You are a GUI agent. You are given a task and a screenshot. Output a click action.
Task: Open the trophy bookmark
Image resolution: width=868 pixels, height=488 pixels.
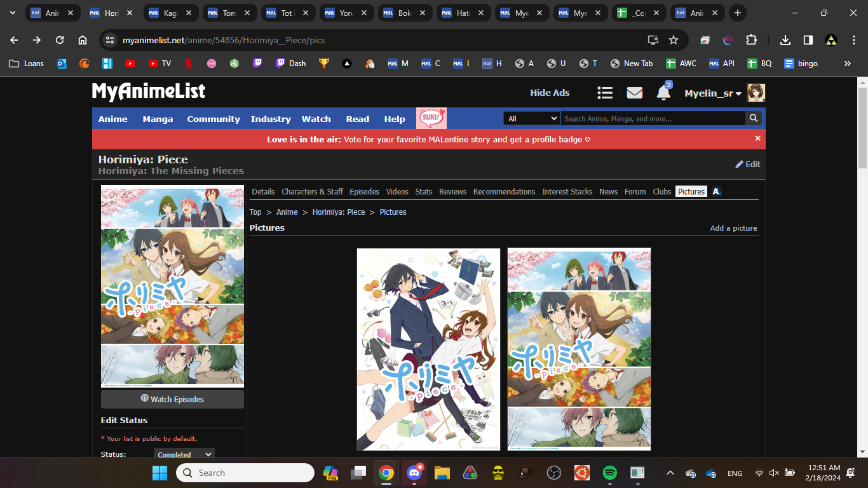pyautogui.click(x=324, y=64)
